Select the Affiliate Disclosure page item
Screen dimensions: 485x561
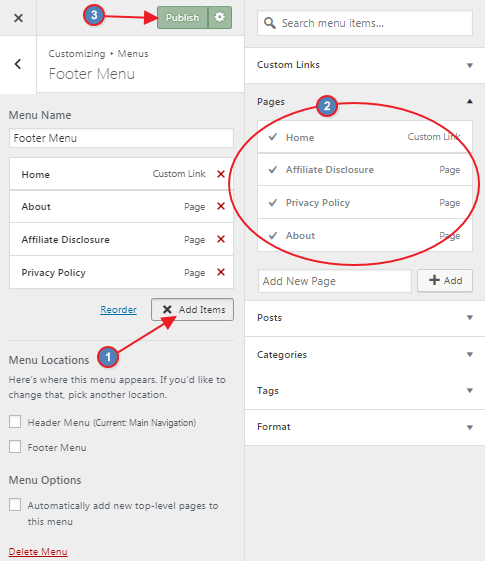[x=365, y=170]
